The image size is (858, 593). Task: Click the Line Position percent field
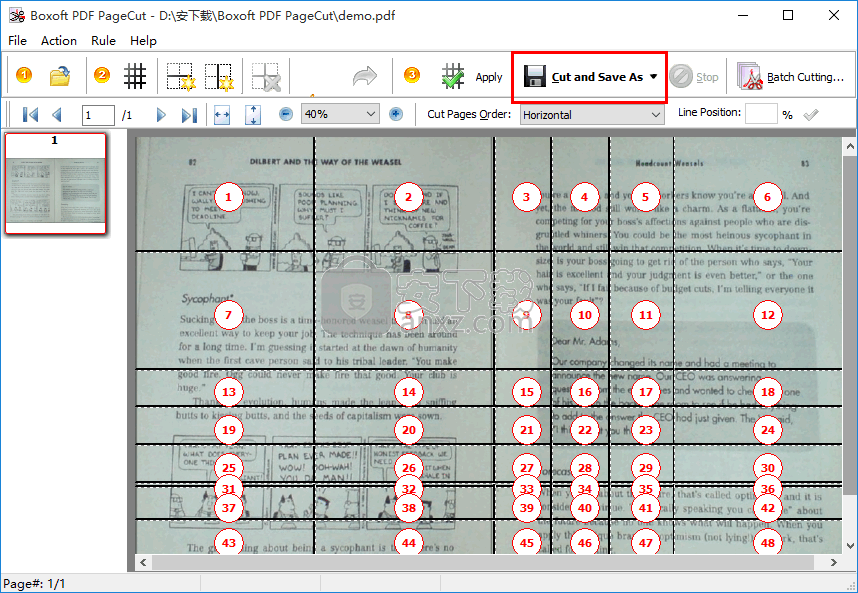761,114
